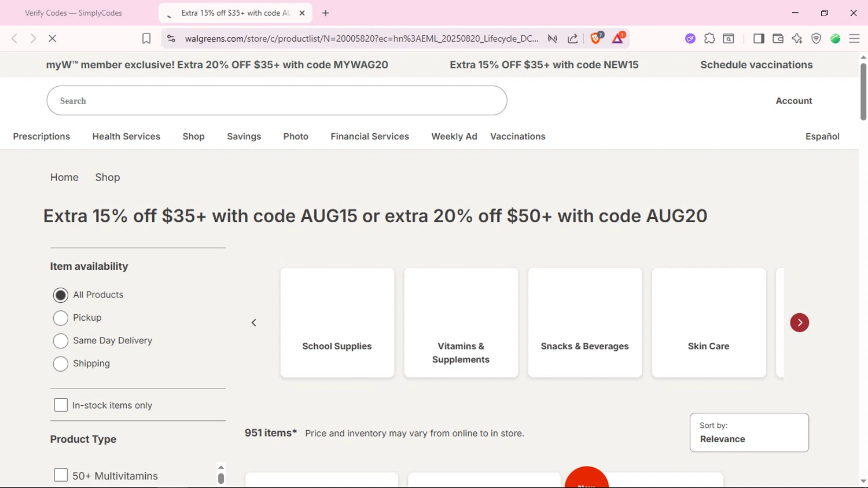This screenshot has width=868, height=488.
Task: Click the address bar URL
Action: [x=362, y=39]
